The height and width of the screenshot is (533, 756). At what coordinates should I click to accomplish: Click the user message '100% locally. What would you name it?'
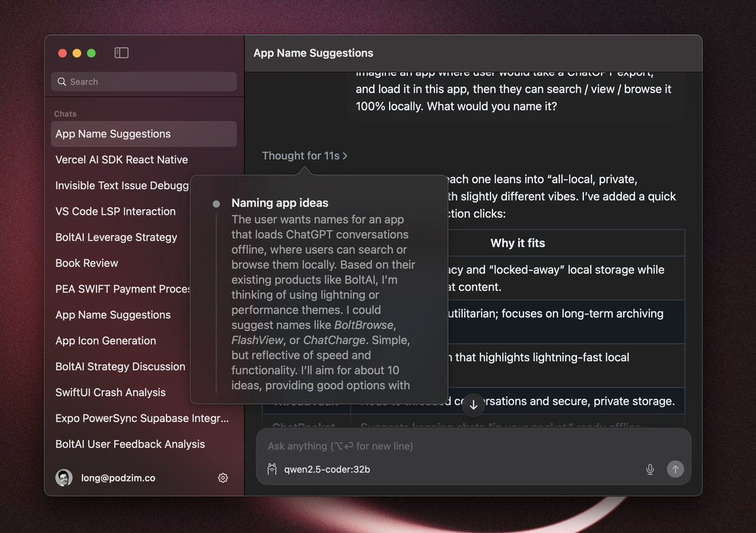click(456, 106)
